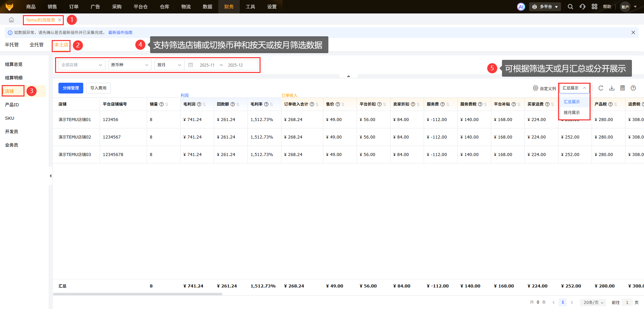Image resolution: width=644 pixels, height=309 pixels.
Task: Click the download export icon
Action: 612,88
